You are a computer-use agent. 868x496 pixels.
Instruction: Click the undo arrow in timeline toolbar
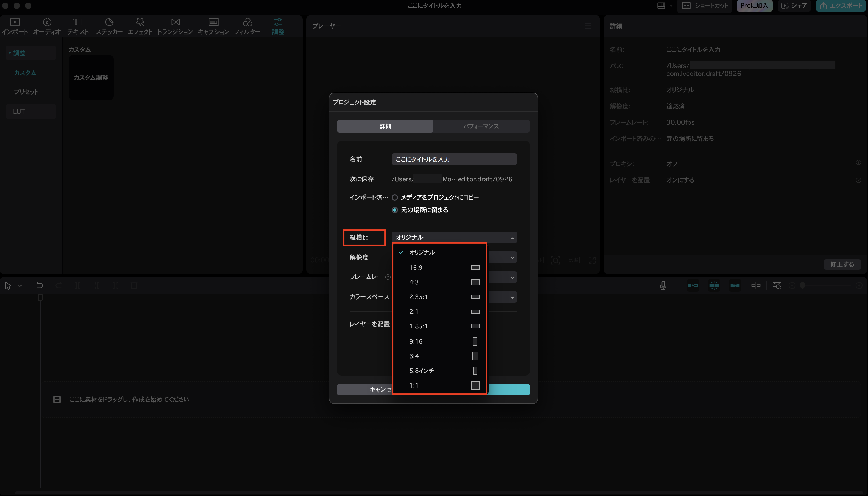tap(40, 285)
